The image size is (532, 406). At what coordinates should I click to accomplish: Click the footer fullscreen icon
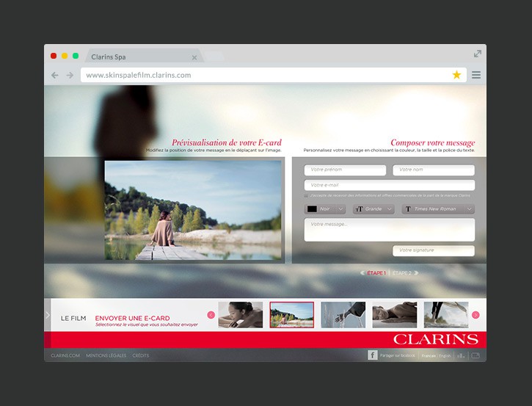tap(475, 355)
